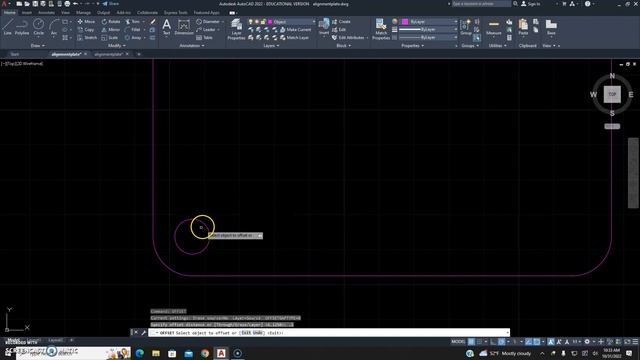
Task: Click the TOP face of ViewCube
Action: 612,94
